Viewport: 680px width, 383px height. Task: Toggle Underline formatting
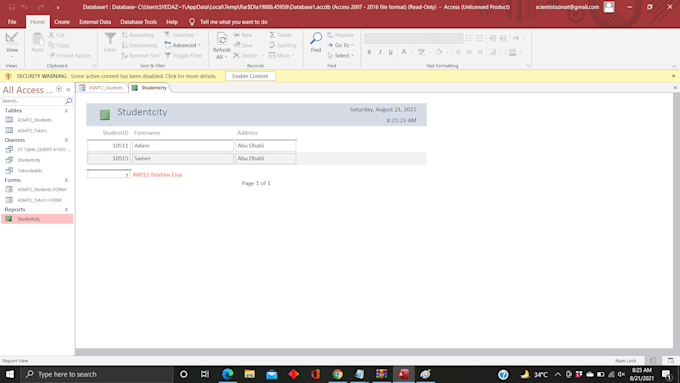point(391,52)
